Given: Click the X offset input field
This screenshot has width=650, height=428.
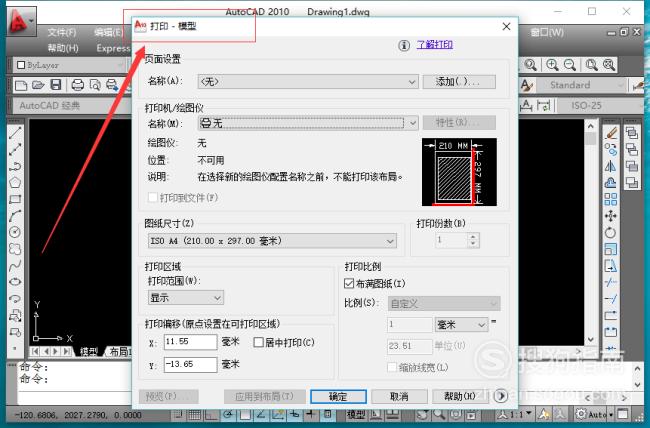Looking at the screenshot, I should point(190,342).
